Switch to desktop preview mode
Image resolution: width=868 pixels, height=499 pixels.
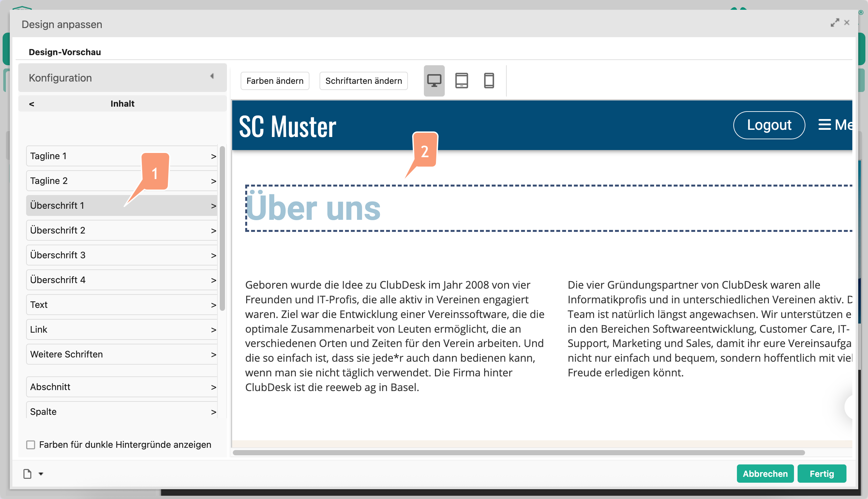[434, 81]
